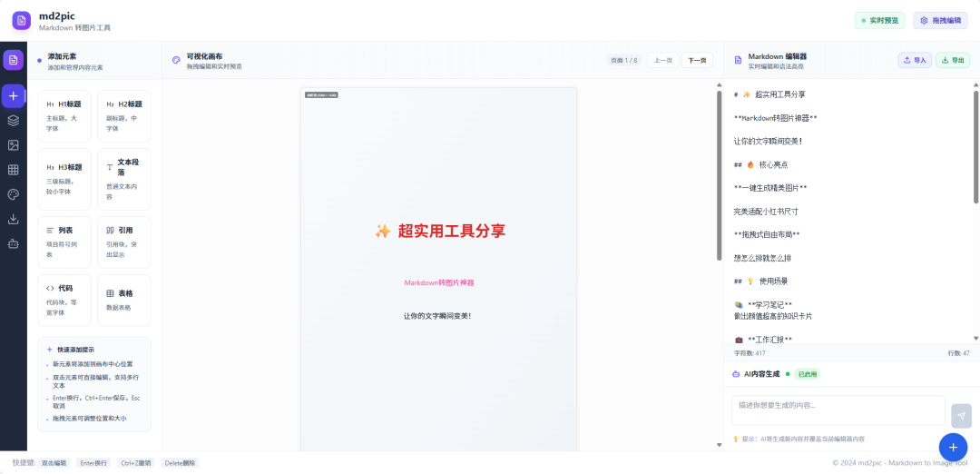The height and width of the screenshot is (474, 980).
Task: Open the download icon in sidebar
Action: coord(13,219)
